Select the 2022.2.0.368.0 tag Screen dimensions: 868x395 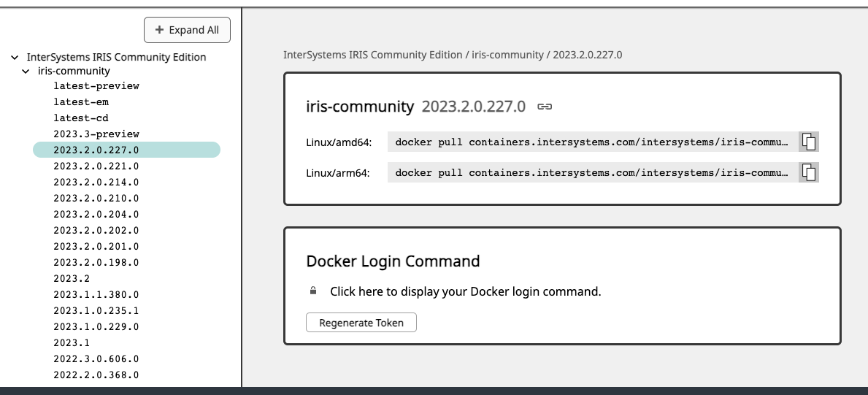click(96, 375)
